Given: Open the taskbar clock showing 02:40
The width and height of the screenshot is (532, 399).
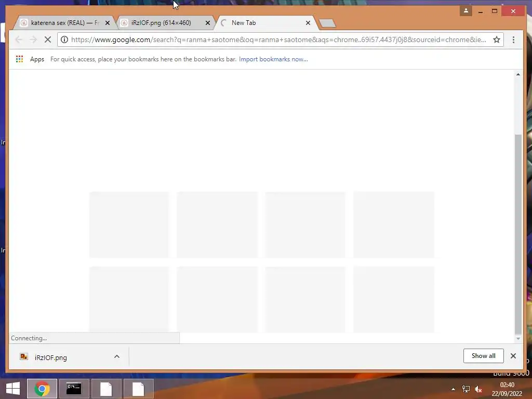Looking at the screenshot, I should pyautogui.click(x=507, y=389).
